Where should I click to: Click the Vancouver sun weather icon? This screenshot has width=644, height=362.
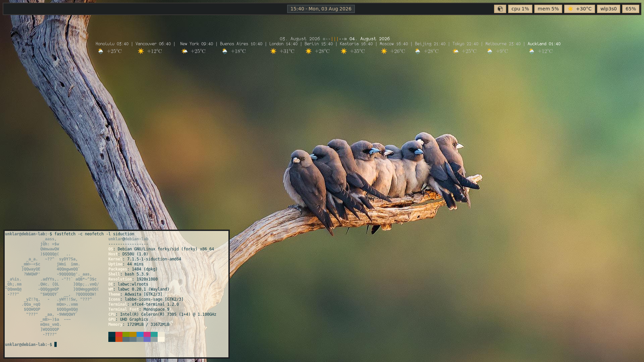141,51
